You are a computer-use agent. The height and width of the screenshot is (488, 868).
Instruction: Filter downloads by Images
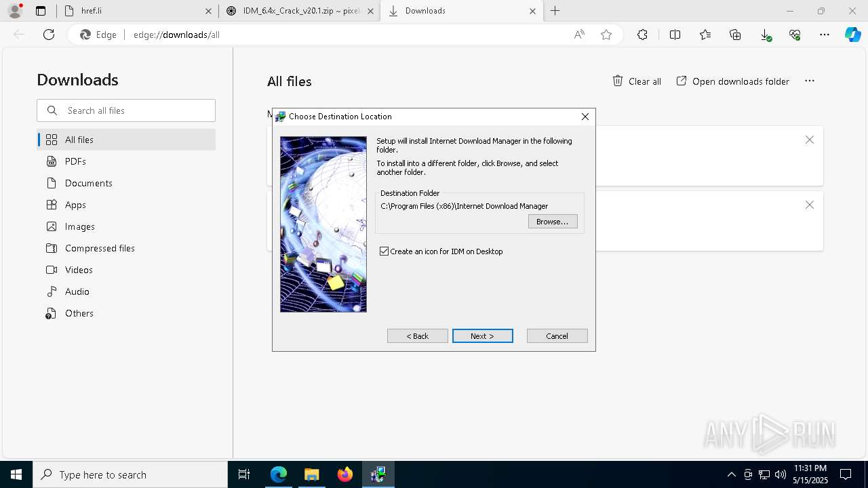point(126,226)
